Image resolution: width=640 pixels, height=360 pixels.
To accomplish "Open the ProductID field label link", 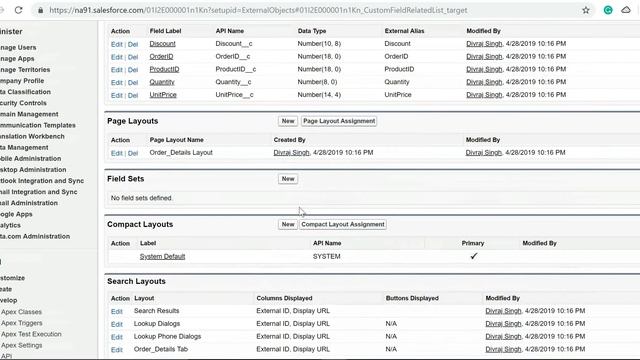I will [x=164, y=69].
